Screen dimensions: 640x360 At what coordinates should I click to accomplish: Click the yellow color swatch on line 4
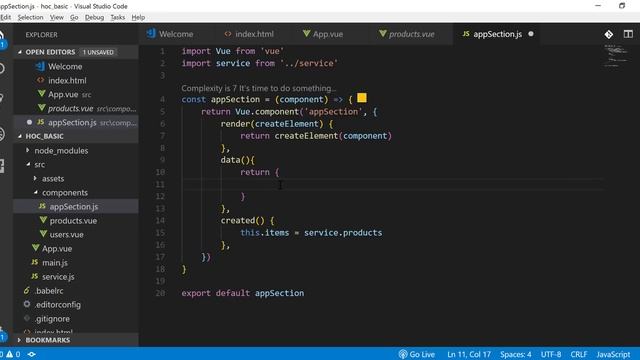tap(362, 98)
